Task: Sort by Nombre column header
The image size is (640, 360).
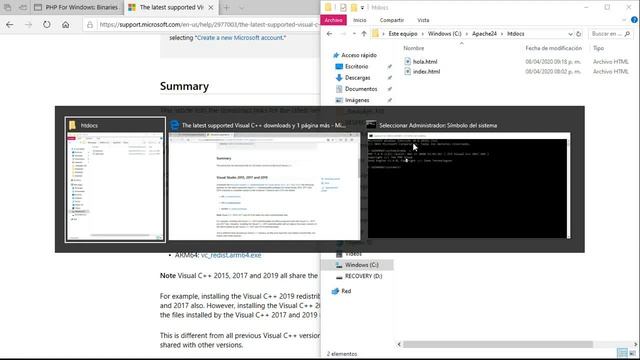Action: 413,48
